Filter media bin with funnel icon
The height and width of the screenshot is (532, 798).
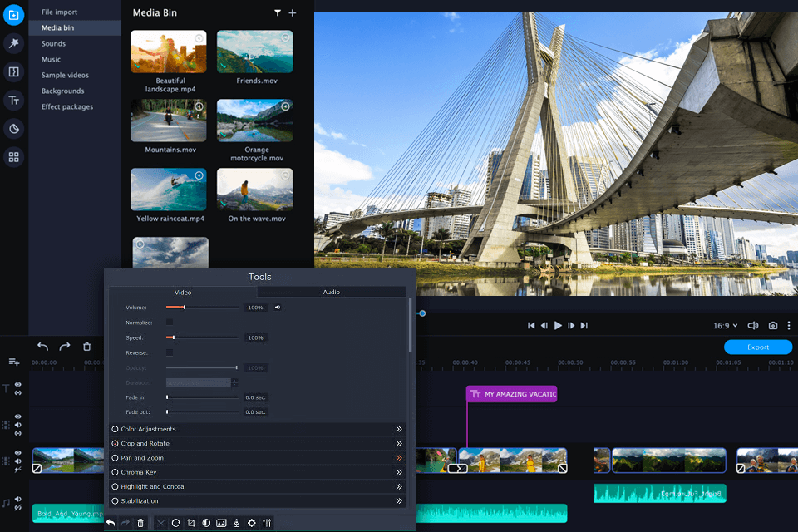coord(278,13)
